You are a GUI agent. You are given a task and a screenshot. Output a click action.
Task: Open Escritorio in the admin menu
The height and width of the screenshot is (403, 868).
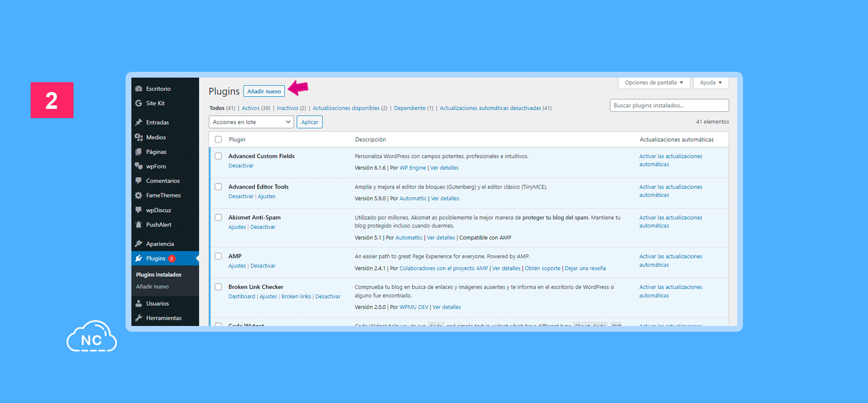click(159, 89)
